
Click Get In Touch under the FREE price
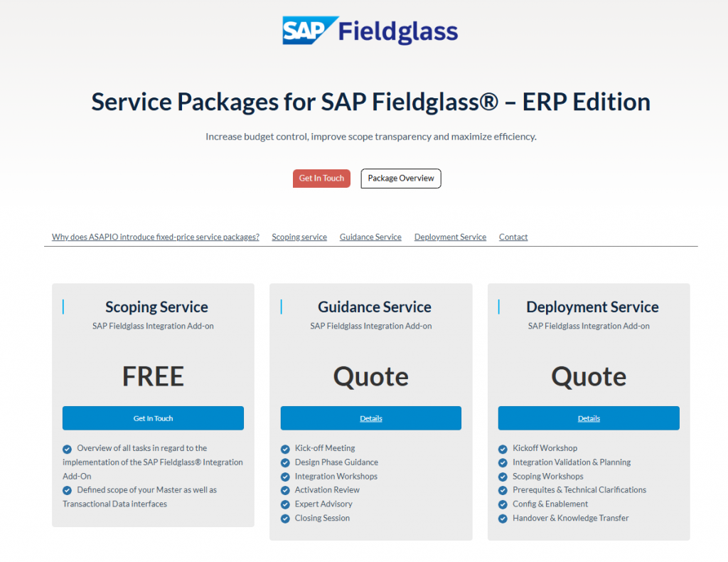153,418
